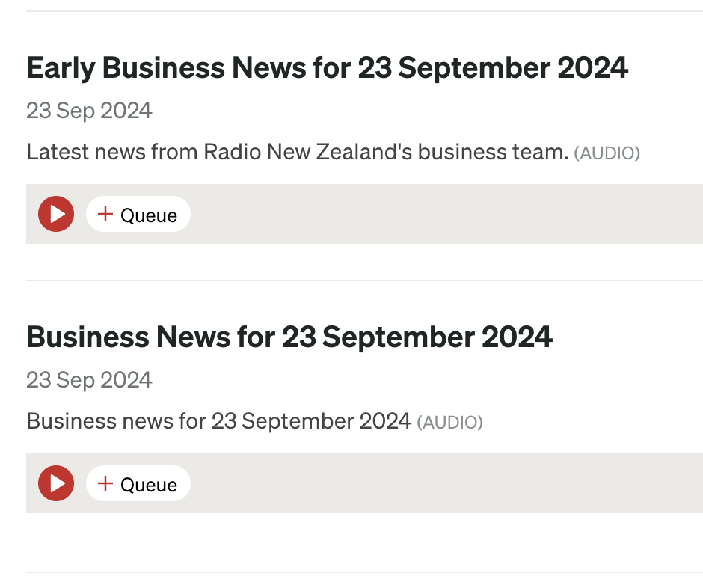Click the plus icon beside Queue for Business News
Viewport: 703px width, 588px height.
pyautogui.click(x=105, y=483)
